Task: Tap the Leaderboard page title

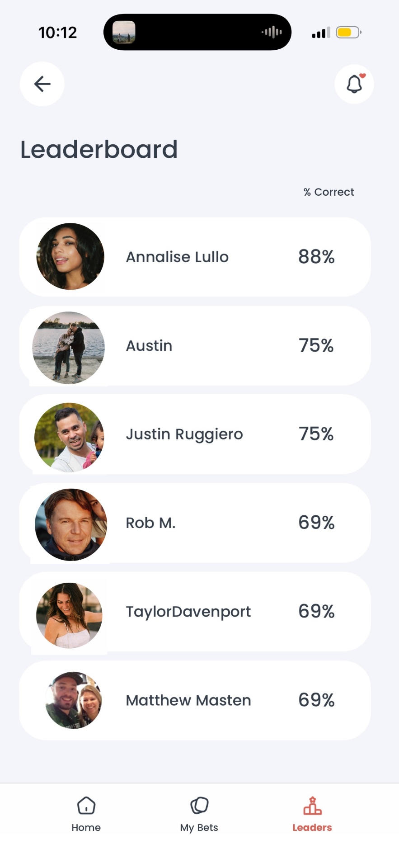Action: pos(99,149)
